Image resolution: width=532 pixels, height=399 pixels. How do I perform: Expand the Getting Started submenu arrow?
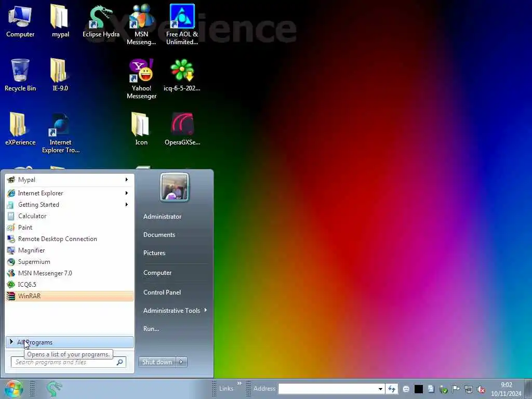[127, 205]
